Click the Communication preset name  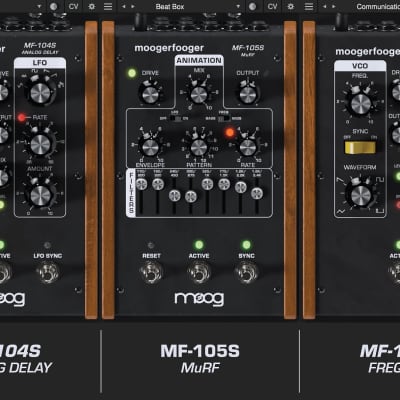378,6
